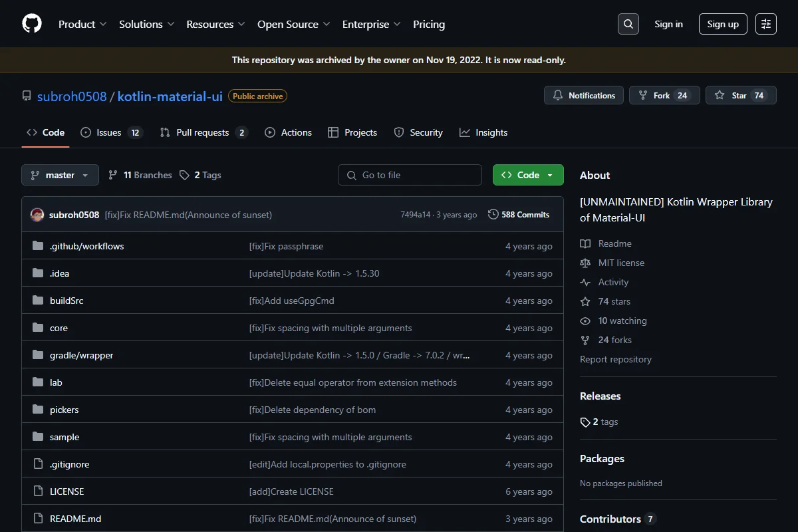Viewport: 798px width, 532px height.
Task: Click the subroh0508 avatar in commit row
Action: [37, 215]
